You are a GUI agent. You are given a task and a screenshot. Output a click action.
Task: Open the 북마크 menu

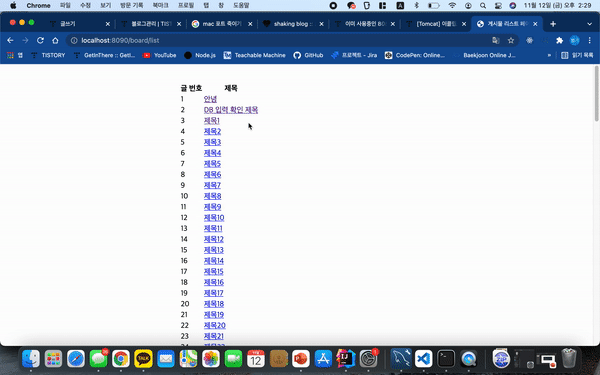pyautogui.click(x=160, y=5)
